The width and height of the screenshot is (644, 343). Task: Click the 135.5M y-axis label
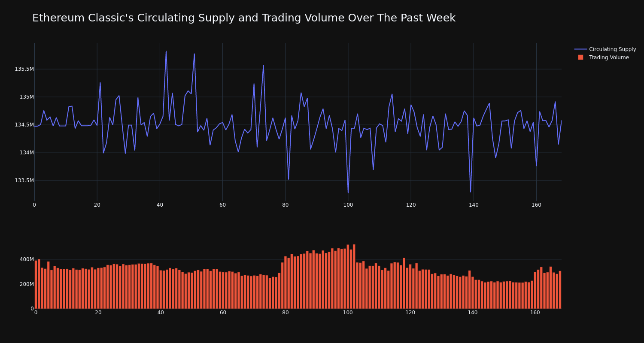[x=24, y=69]
